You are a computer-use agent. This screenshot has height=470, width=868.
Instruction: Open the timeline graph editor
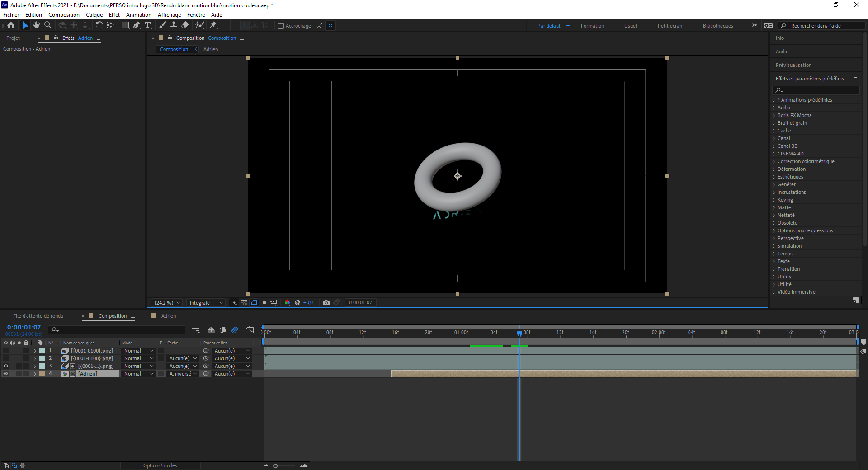click(250, 330)
